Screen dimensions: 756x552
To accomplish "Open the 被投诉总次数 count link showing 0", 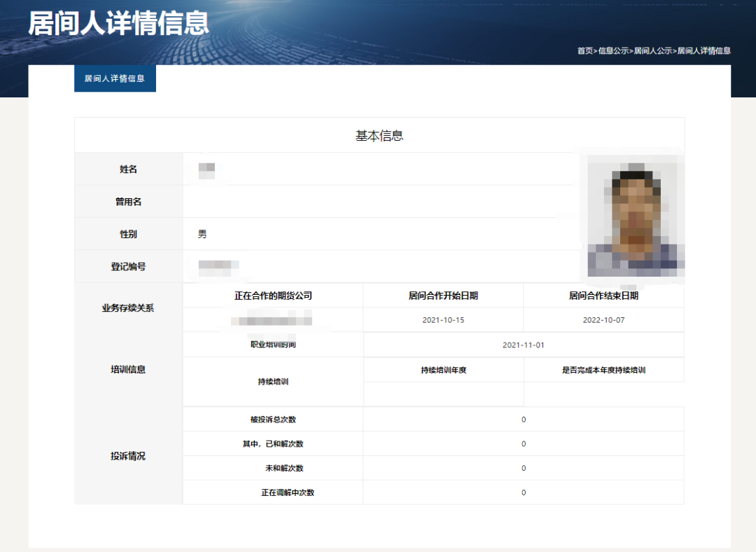I will 523,419.
